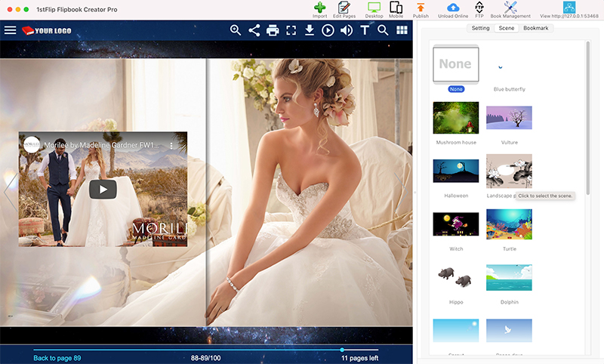The width and height of the screenshot is (604, 364).
Task: Click the scene panel vertical scrollbar
Action: click(x=588, y=118)
